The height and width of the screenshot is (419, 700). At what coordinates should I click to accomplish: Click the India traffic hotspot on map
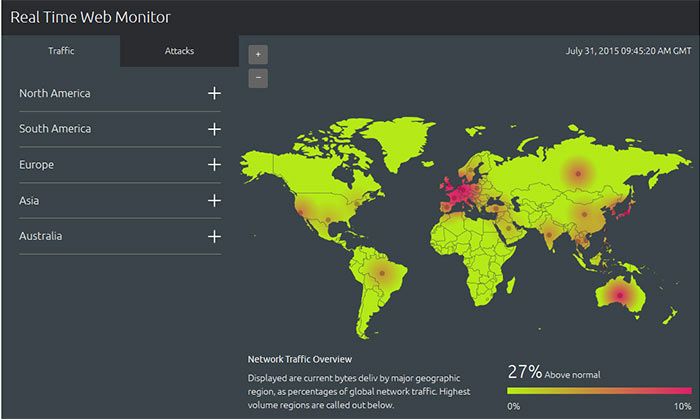549,235
